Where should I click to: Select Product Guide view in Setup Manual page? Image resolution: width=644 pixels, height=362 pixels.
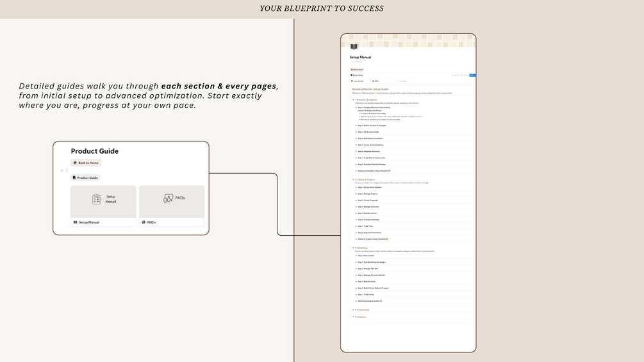coord(356,75)
